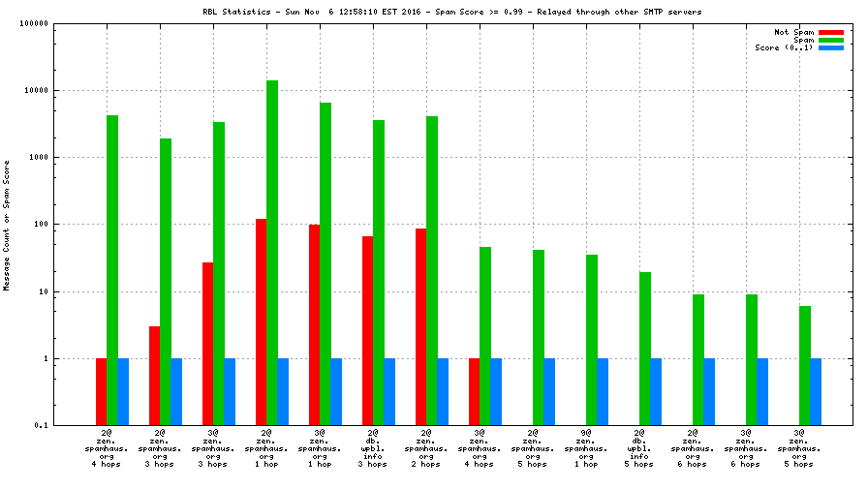
Task: Click the tallest green bar for 2@ 1 hop
Action: point(272,252)
